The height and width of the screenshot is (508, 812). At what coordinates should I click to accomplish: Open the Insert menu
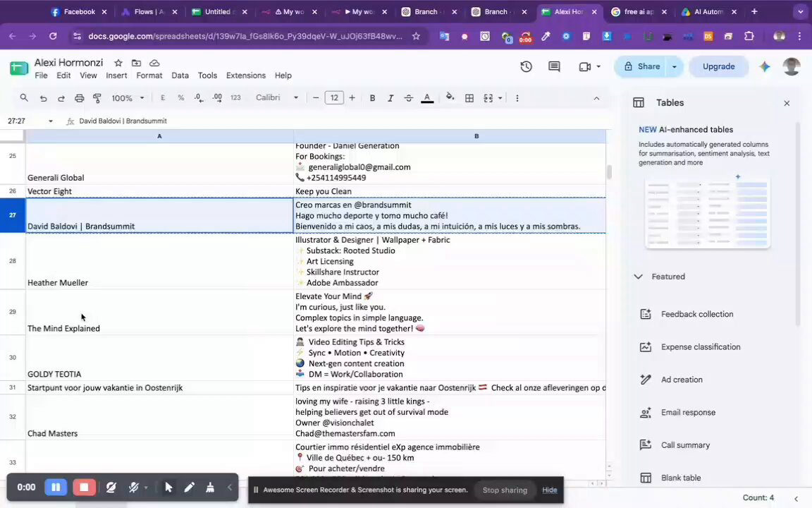(x=116, y=75)
